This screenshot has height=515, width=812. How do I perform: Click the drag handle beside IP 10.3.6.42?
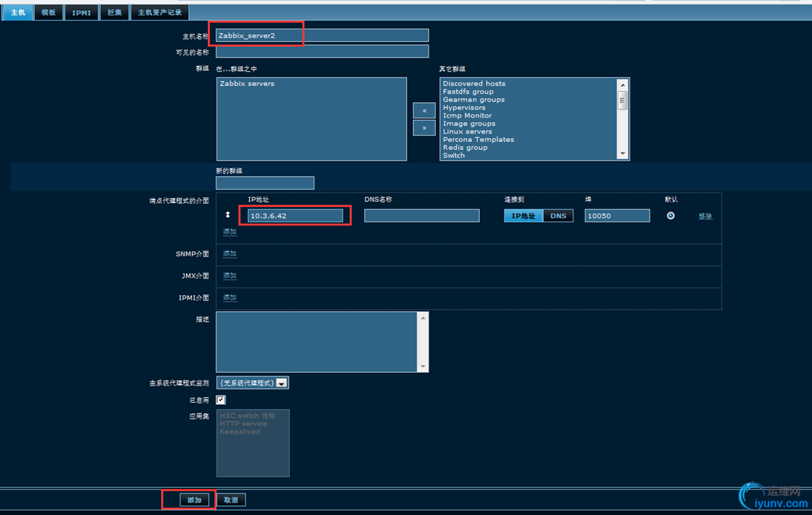[x=227, y=215]
